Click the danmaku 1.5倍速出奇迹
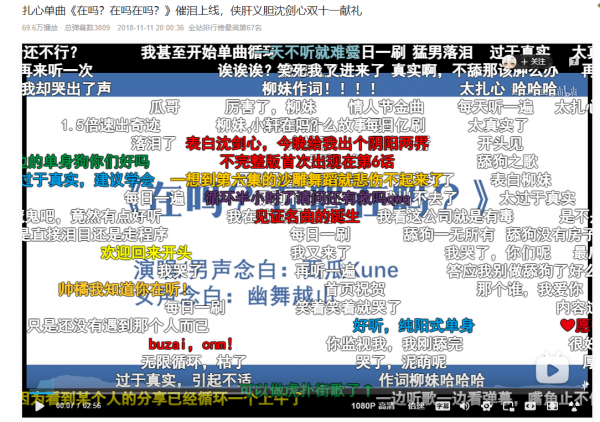The width and height of the screenshot is (600, 422). [111, 125]
